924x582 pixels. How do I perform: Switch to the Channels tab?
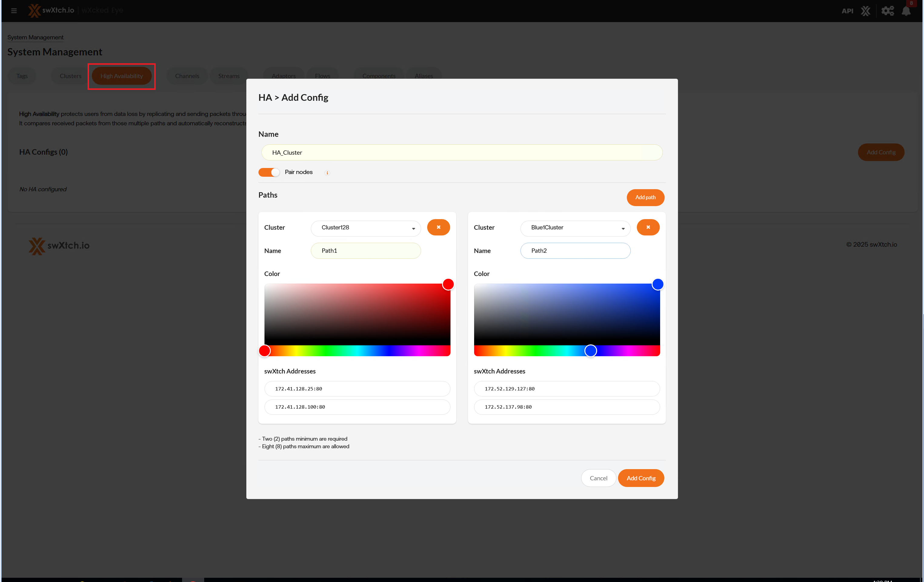tap(187, 76)
